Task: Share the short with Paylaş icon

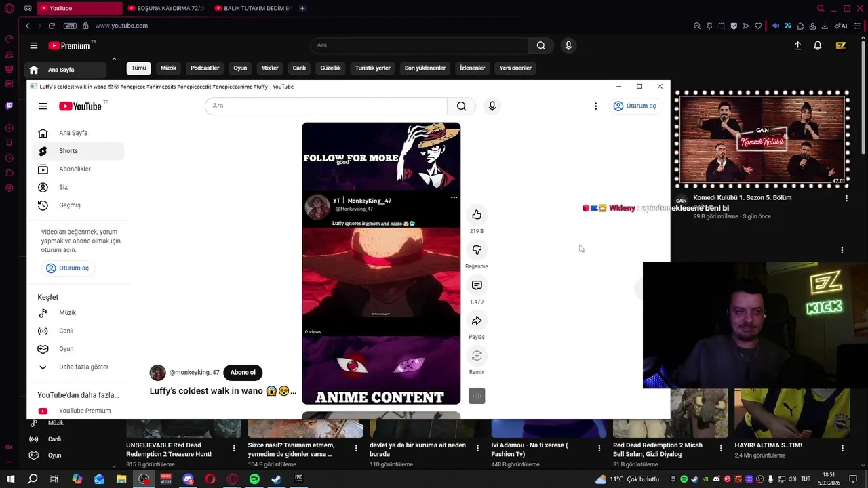Action: 477,321
